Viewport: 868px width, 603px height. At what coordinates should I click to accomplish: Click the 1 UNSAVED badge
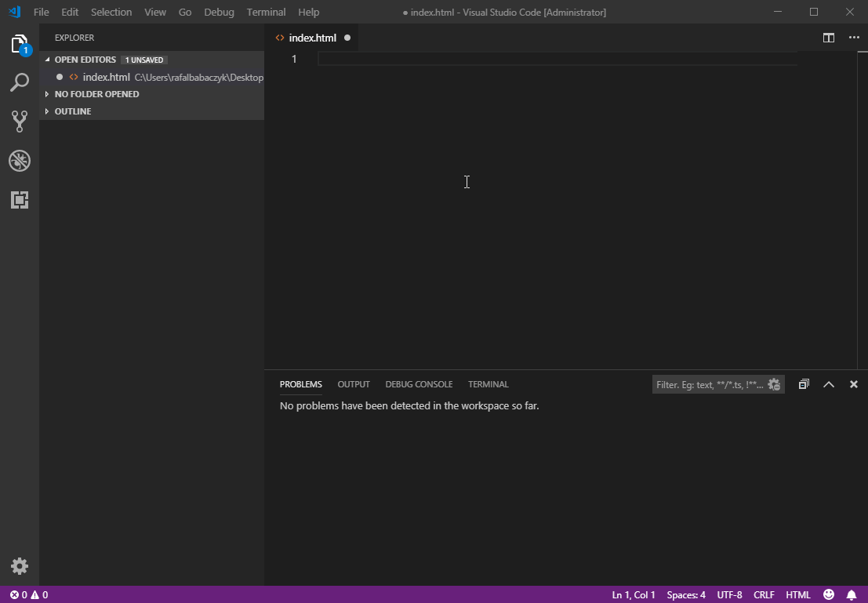click(144, 60)
